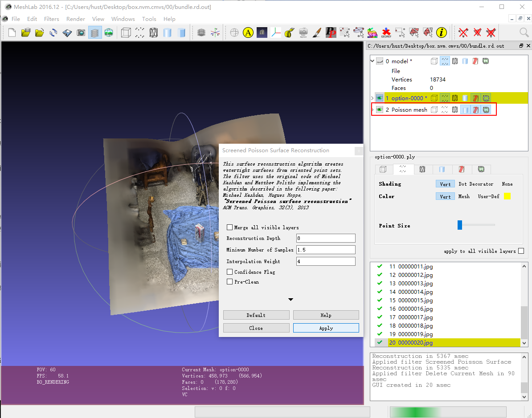
Task: Hide the Poisson mesh layer eye icon
Action: (379, 110)
